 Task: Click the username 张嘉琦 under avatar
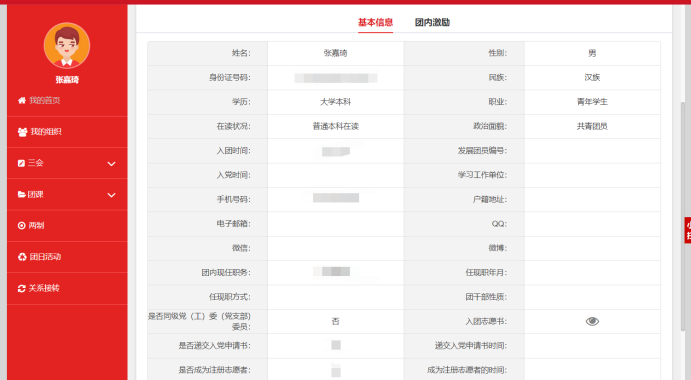[67, 80]
